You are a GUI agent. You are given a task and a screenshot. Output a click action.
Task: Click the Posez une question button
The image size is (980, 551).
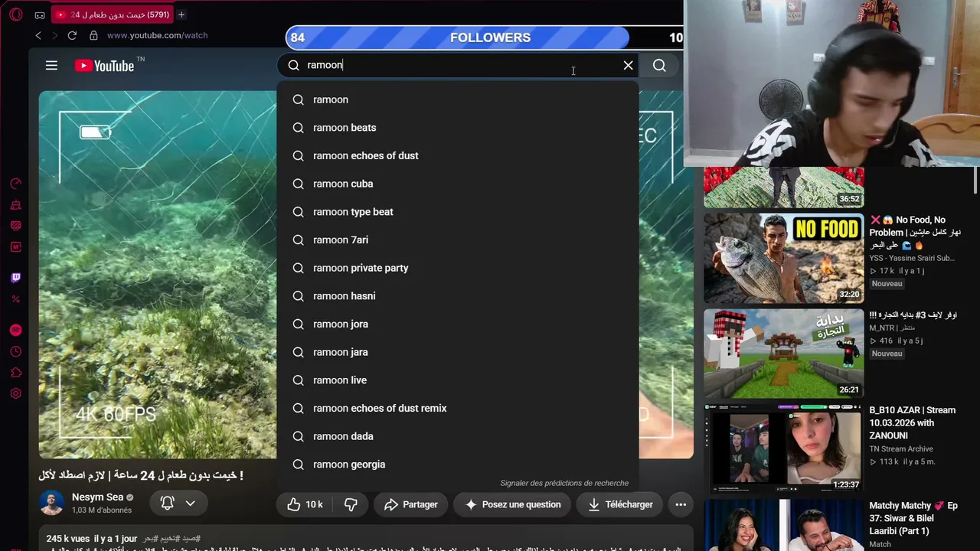513,504
